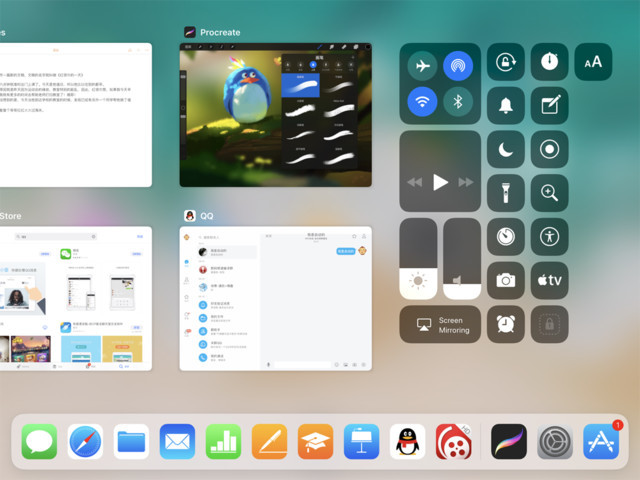
Task: Open the Procreate app card
Action: coord(276,115)
